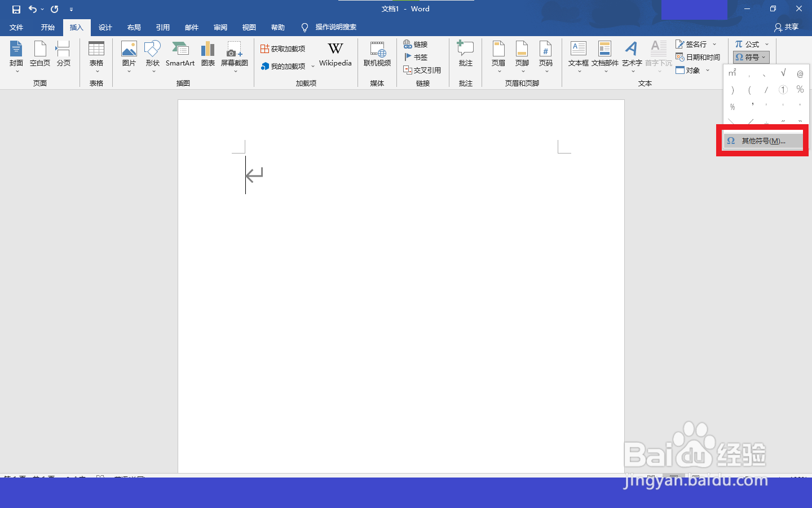
Task: Insert the ) close parenthesis symbol
Action: tap(732, 90)
